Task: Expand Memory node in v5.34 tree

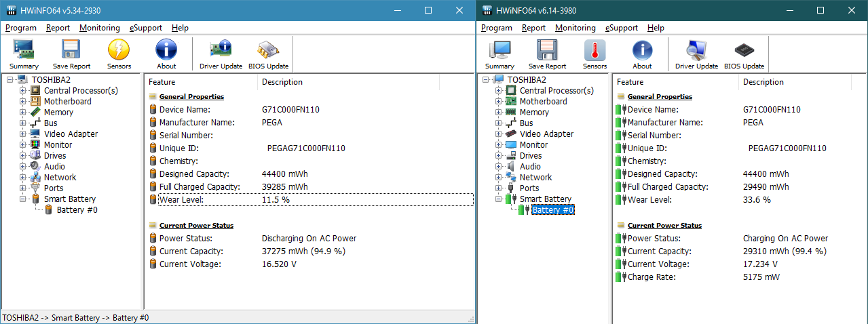Action: tap(23, 113)
